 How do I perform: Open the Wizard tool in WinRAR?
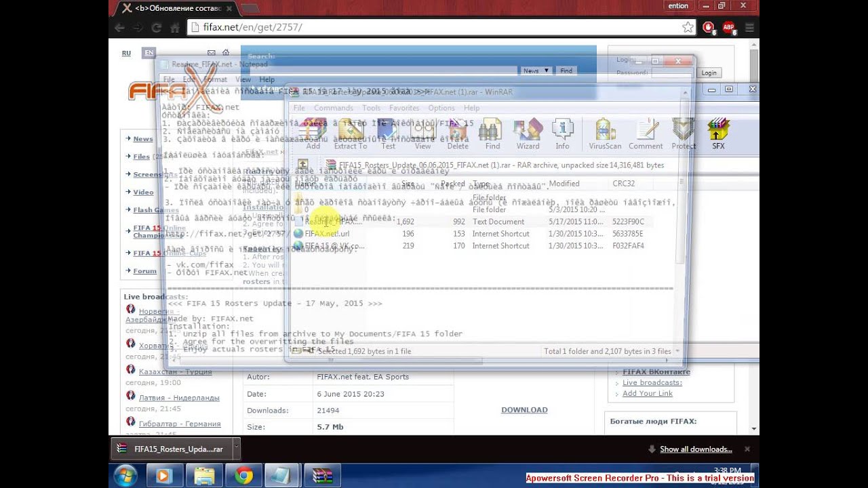528,133
